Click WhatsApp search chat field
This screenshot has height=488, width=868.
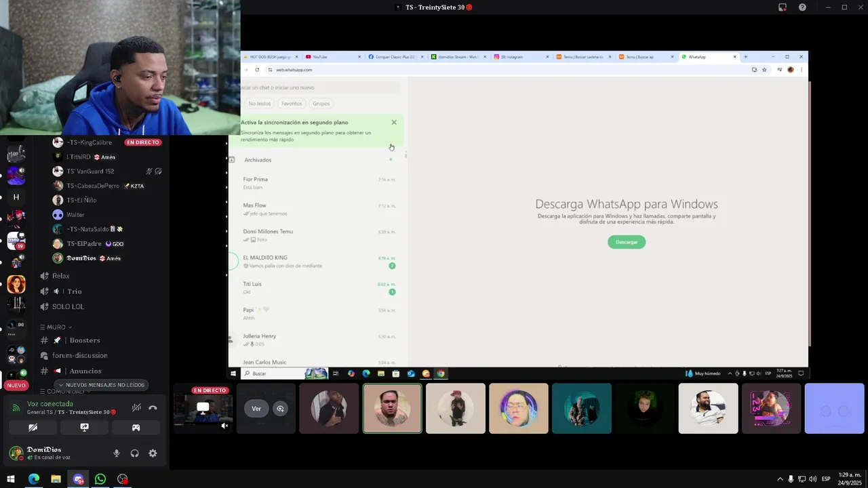[x=321, y=87]
